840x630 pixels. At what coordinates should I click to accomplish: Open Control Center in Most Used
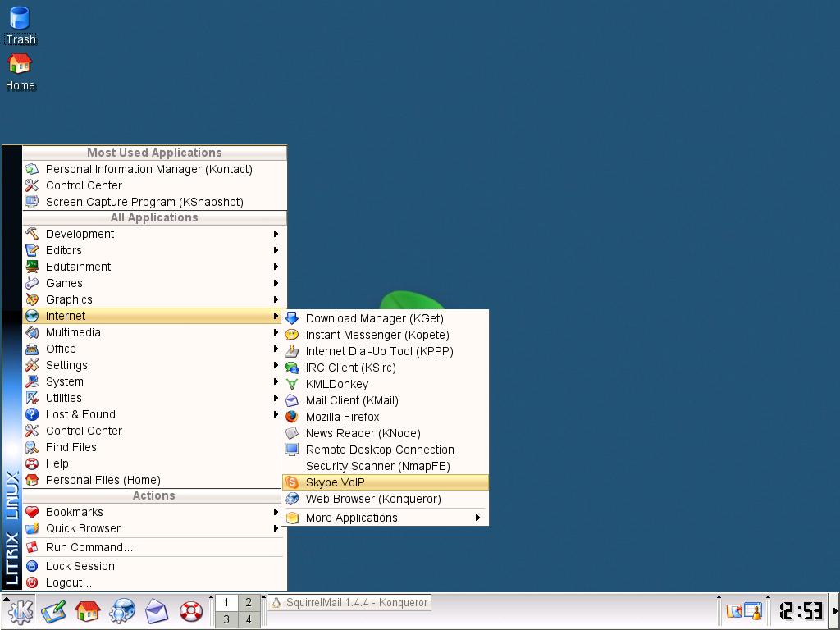coord(154,185)
